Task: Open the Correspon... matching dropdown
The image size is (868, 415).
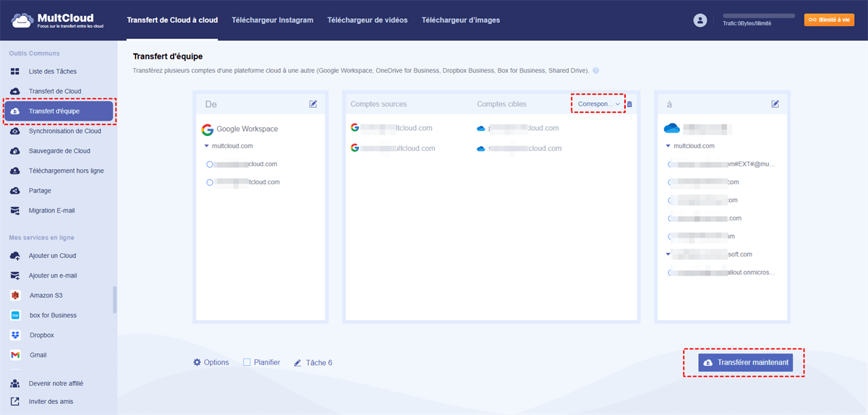Action: 598,104
